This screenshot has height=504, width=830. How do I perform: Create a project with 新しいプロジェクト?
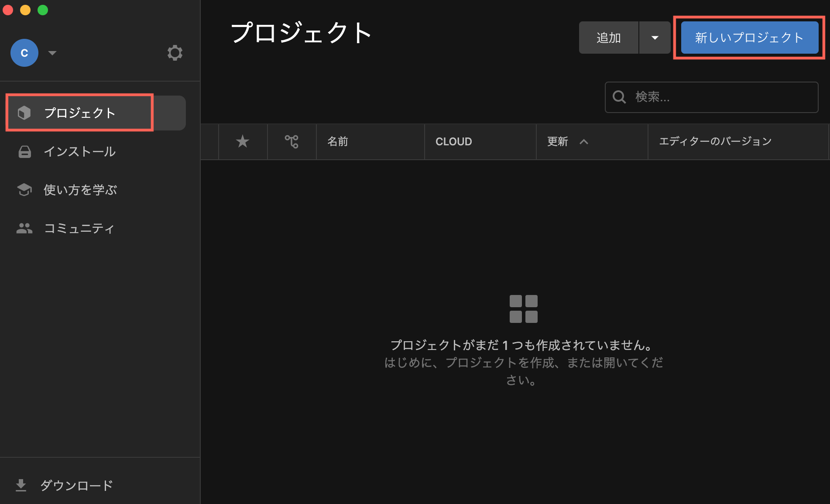pos(749,38)
